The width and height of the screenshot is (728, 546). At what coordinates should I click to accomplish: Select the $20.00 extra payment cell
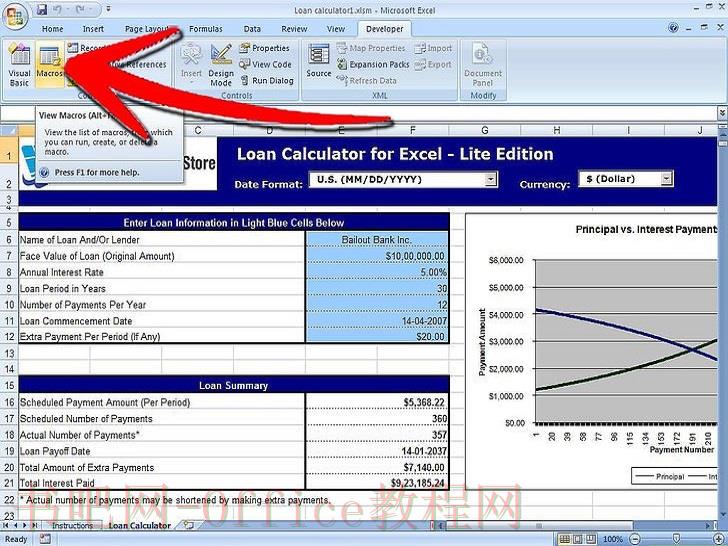click(377, 336)
